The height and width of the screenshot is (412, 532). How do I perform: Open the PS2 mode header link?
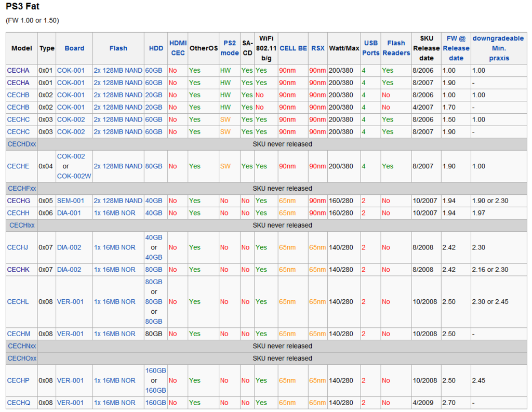[230, 48]
